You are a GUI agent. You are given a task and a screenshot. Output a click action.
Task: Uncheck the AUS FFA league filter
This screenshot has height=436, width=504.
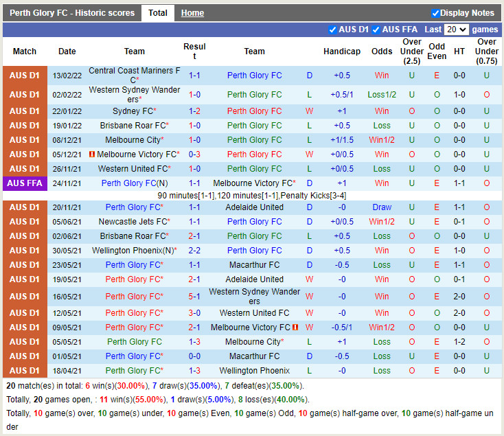pos(376,30)
